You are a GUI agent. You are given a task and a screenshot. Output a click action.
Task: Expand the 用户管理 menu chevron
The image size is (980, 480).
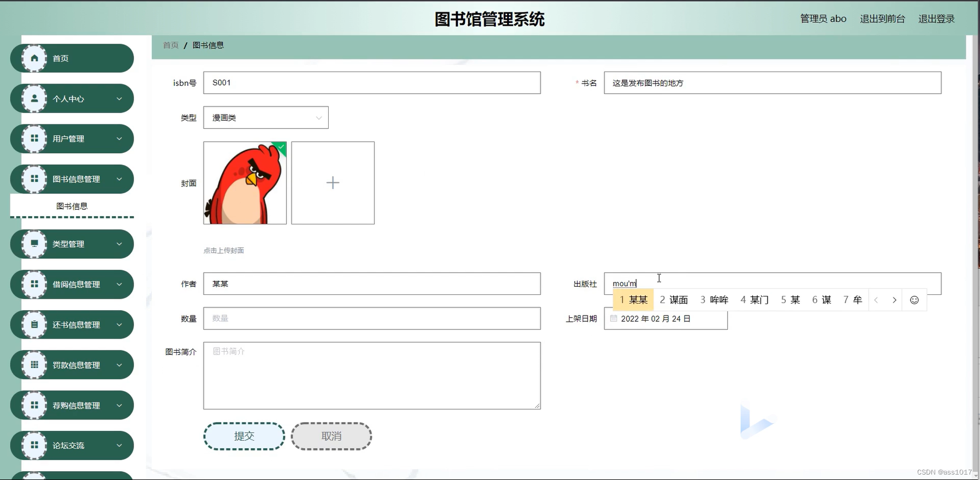[x=119, y=139]
